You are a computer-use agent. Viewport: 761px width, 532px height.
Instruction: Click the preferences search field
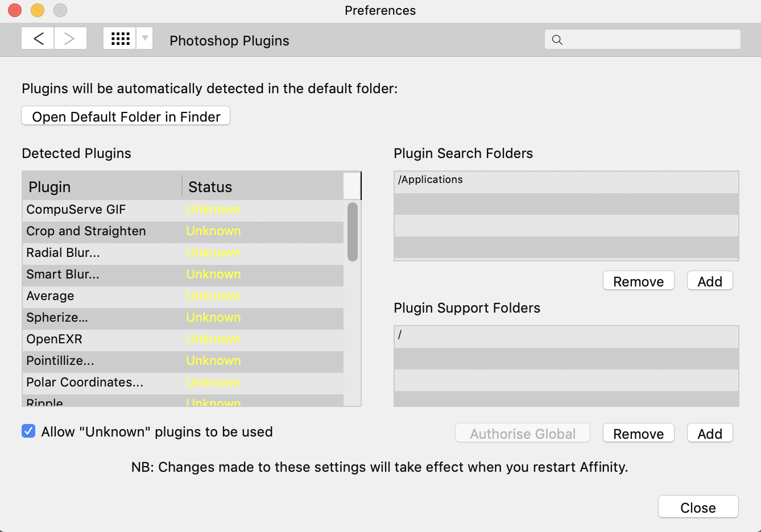(x=643, y=39)
